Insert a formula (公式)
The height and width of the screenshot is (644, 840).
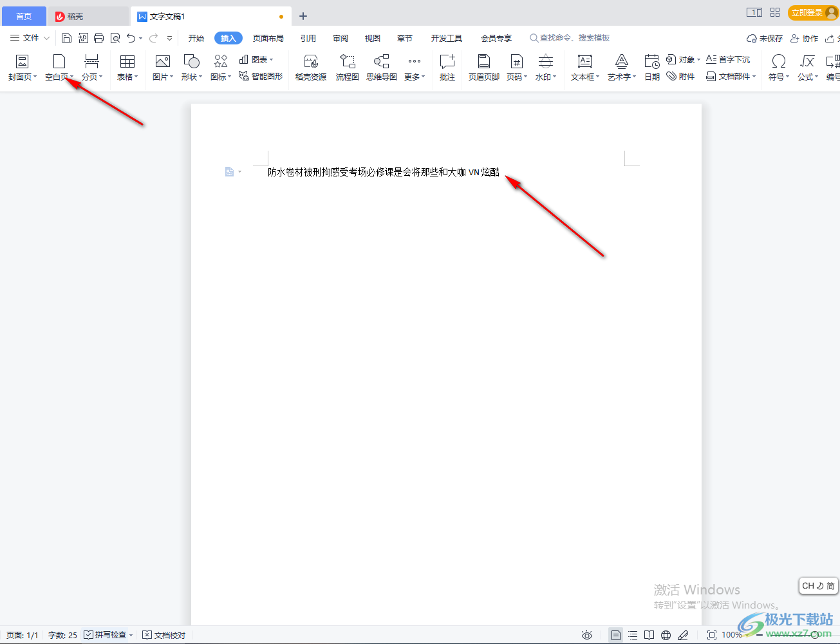pos(808,68)
